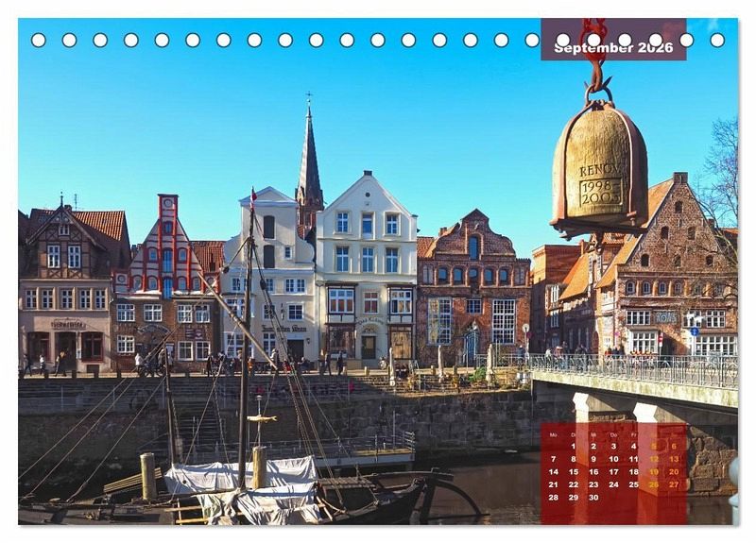Click day 15 in the calendar

(574, 471)
